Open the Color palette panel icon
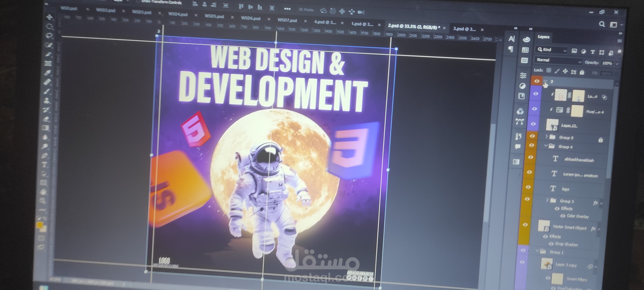This screenshot has height=290, width=644. pyautogui.click(x=526, y=40)
